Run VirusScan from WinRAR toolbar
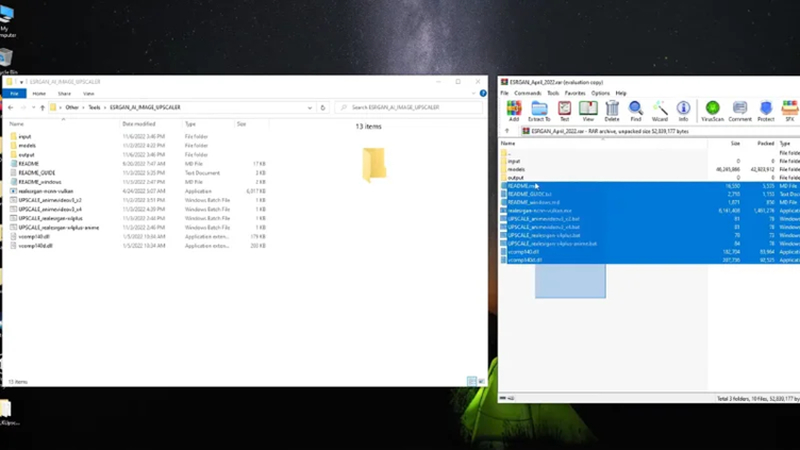 point(712,111)
